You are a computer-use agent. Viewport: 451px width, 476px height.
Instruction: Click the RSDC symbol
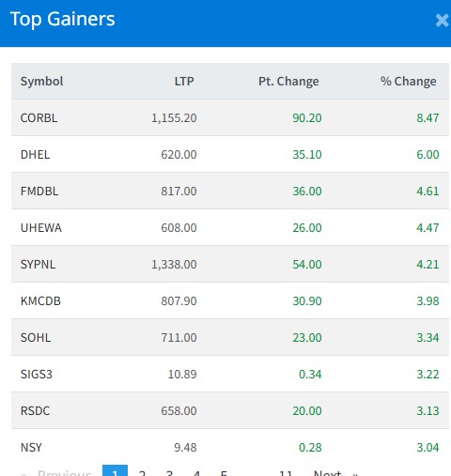click(35, 411)
